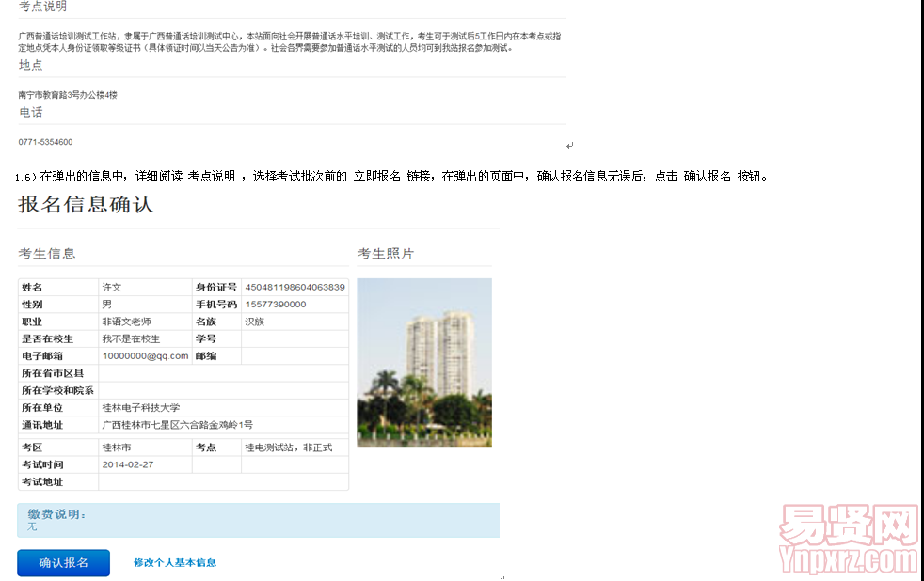Click the 考点说明 heading at top
This screenshot has width=924, height=581.
point(43,7)
